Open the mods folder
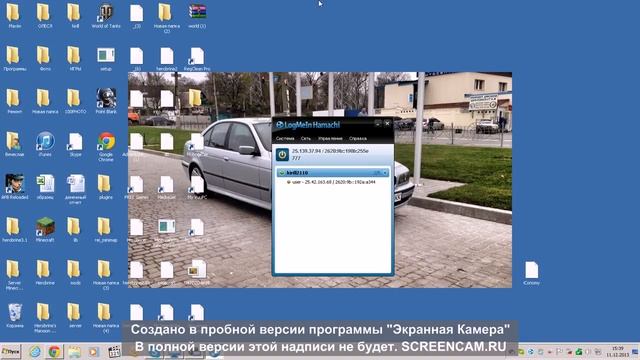 tap(76, 273)
